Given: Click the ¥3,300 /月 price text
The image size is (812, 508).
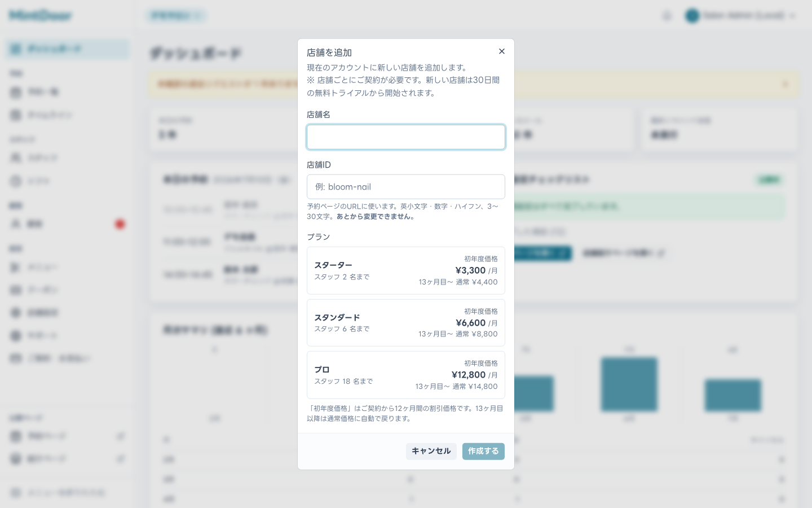Looking at the screenshot, I should click(x=476, y=270).
